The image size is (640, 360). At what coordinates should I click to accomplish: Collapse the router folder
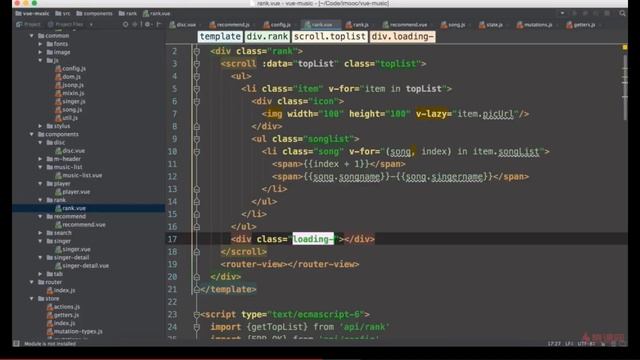pyautogui.click(x=31, y=282)
